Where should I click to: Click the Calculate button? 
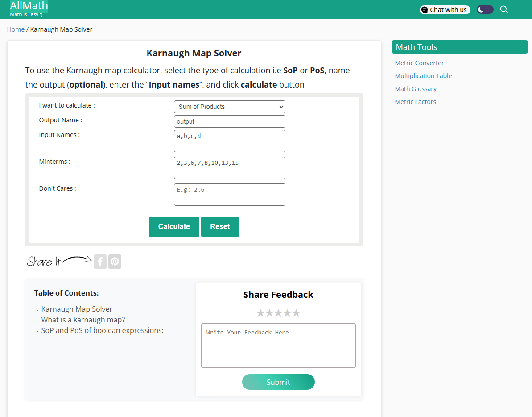pos(174,227)
